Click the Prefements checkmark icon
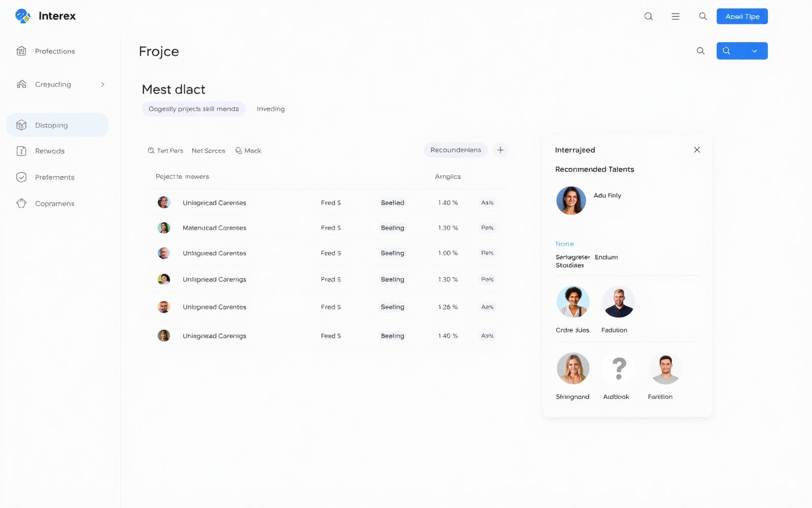812x508 pixels. 21,177
